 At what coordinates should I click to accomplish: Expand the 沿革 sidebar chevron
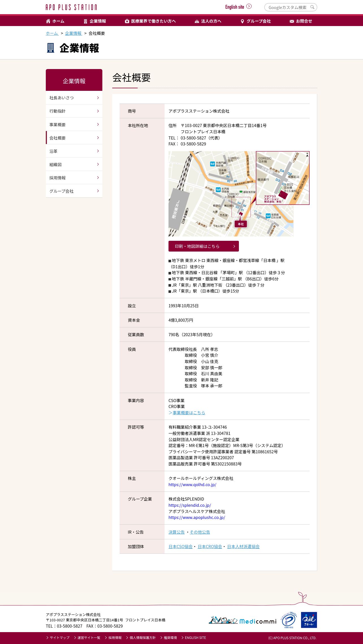[x=98, y=151]
